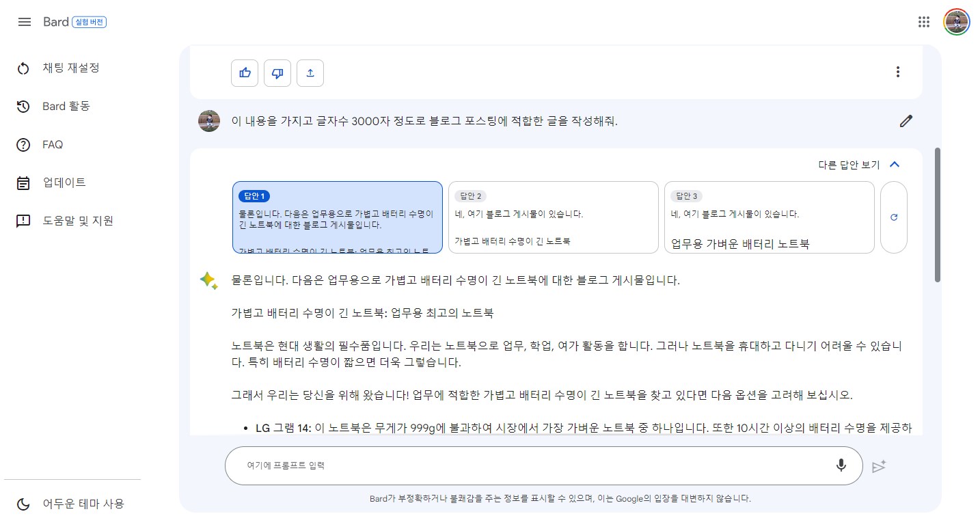Viewport: 980px width, 529px height.
Task: Select draft 답안 2
Action: click(x=552, y=217)
